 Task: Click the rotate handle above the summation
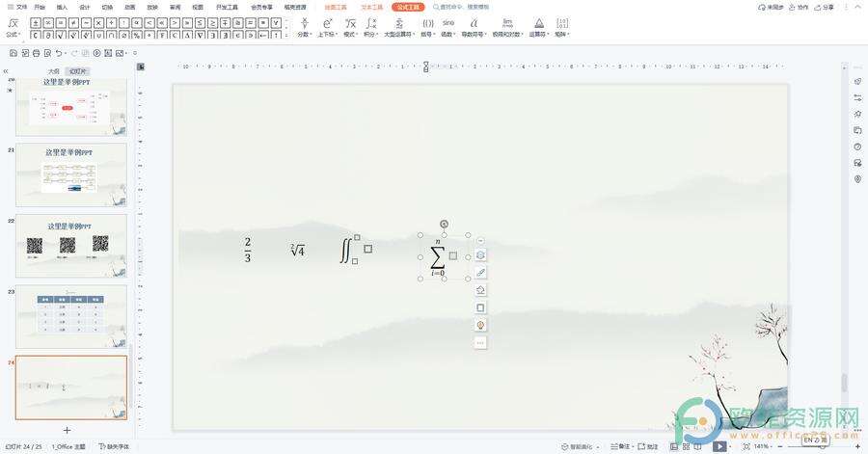[x=444, y=224]
